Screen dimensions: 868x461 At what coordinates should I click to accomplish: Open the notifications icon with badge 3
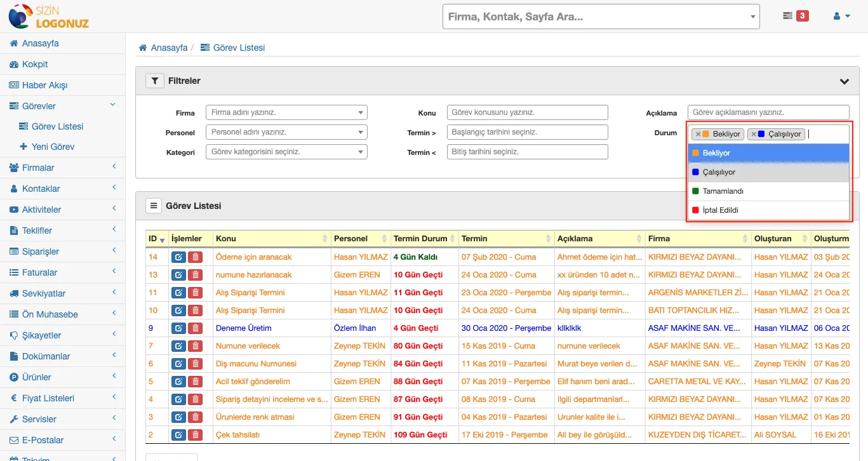tap(796, 16)
